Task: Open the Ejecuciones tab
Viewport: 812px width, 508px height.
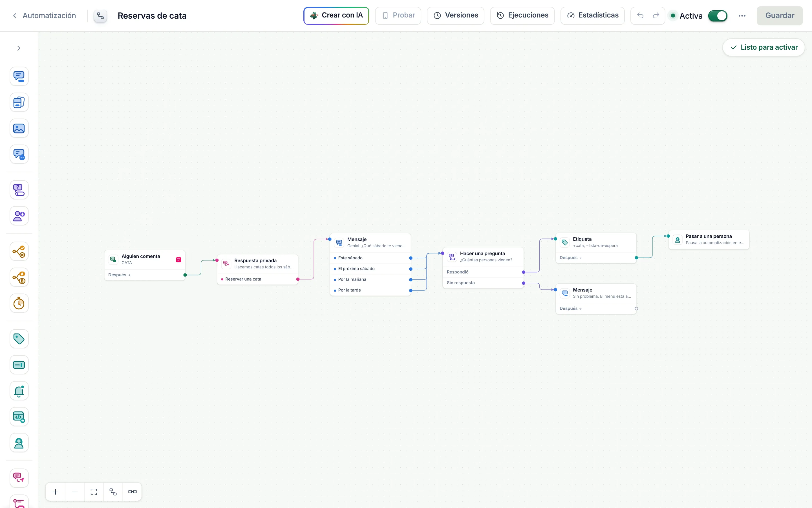Action: click(522, 16)
